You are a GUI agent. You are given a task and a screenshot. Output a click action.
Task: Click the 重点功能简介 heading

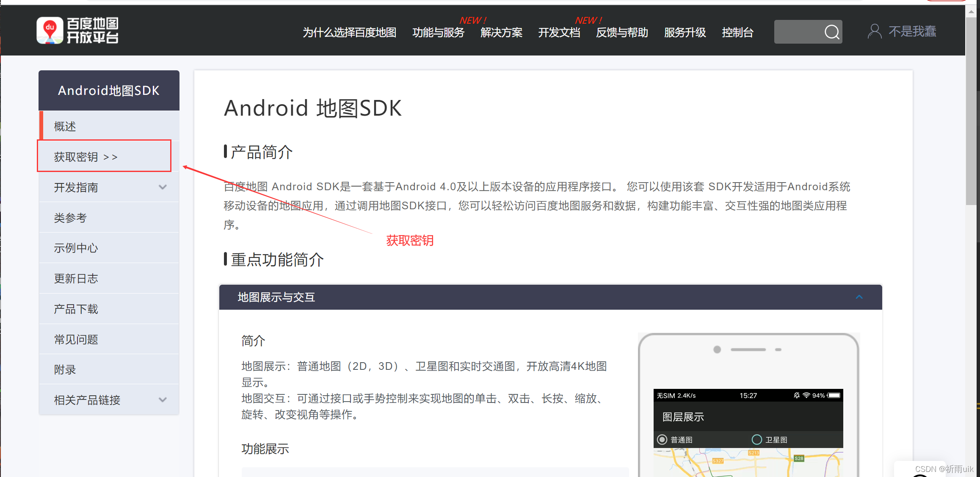(277, 259)
